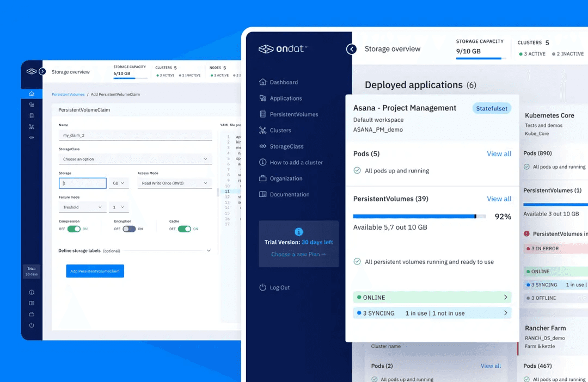Click applications icon in left window's narrow sidebar
The height and width of the screenshot is (382, 588).
[x=32, y=104]
